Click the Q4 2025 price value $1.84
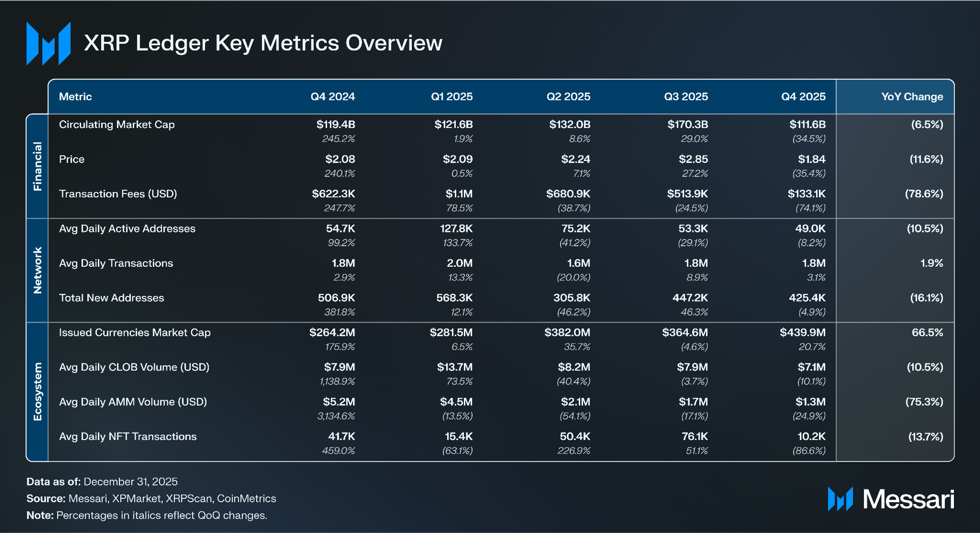980x533 pixels. pyautogui.click(x=812, y=159)
